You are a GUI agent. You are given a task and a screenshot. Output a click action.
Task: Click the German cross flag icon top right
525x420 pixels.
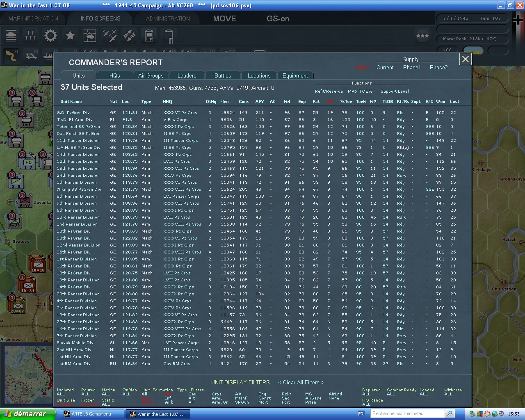(x=518, y=19)
